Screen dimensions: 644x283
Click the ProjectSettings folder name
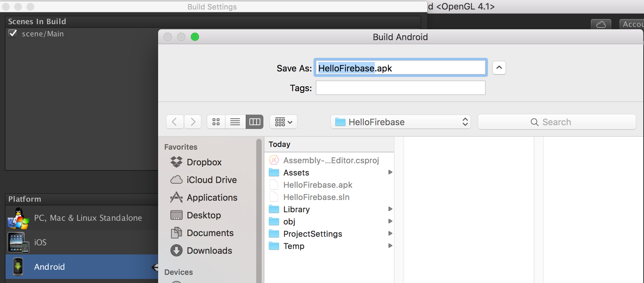pyautogui.click(x=313, y=234)
